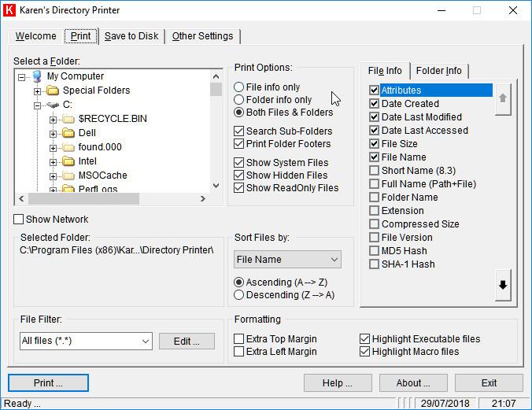
Task: Expand the Special Folders node
Action: point(37,91)
